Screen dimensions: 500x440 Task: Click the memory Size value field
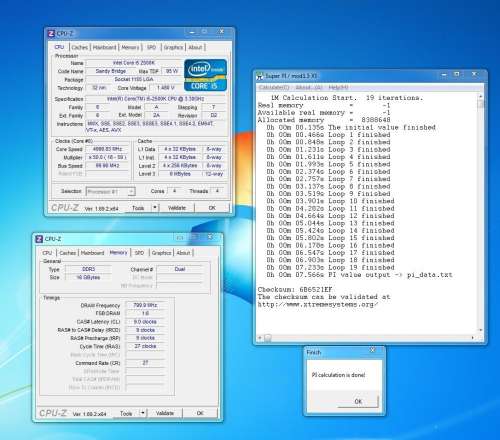[88, 277]
